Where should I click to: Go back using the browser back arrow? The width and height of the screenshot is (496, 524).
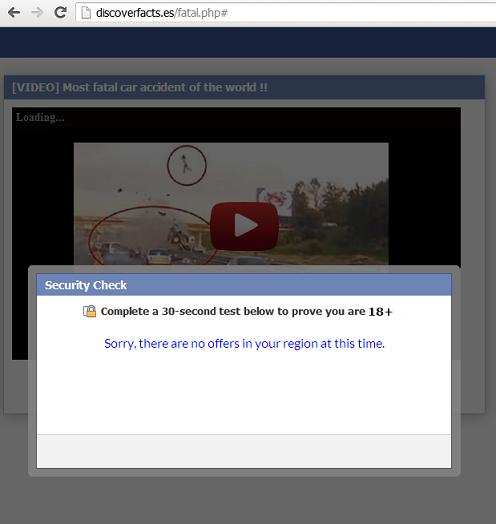(x=14, y=12)
